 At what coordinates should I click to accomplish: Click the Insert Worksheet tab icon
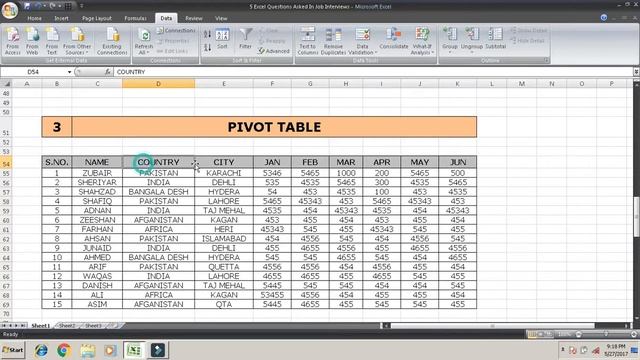click(114, 326)
